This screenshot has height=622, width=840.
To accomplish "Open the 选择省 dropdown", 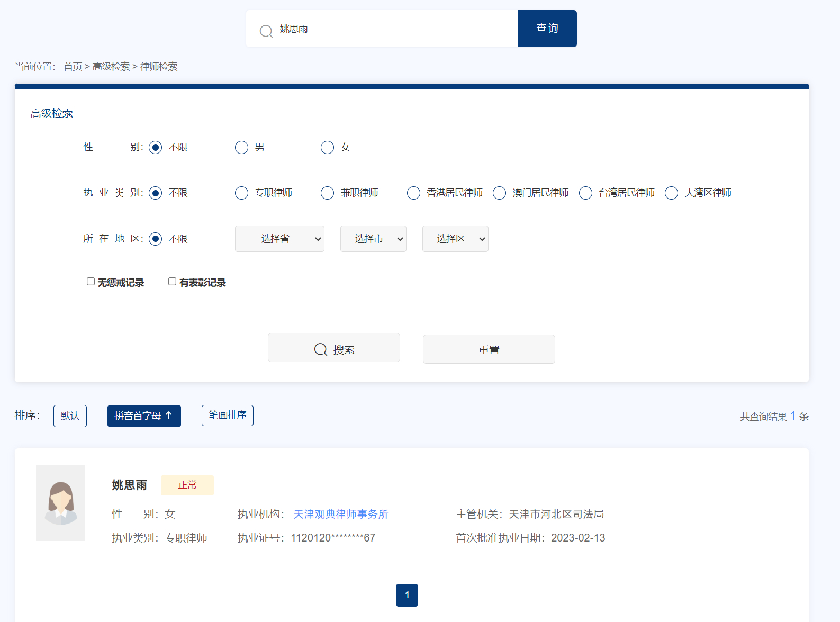I will [x=279, y=239].
